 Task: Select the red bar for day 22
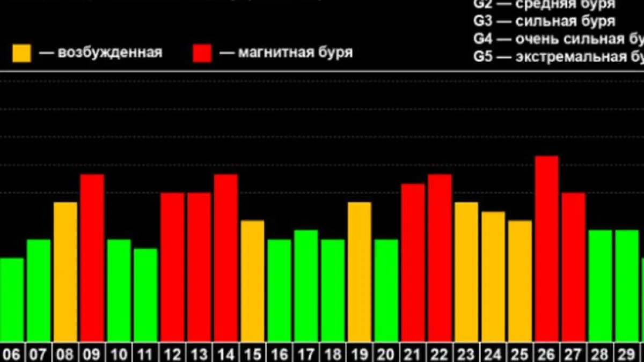point(440,257)
